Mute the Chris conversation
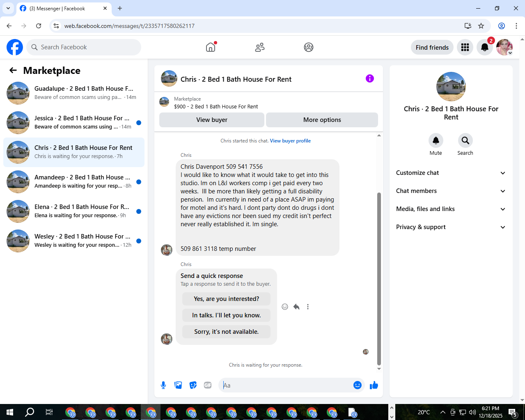 (436, 140)
